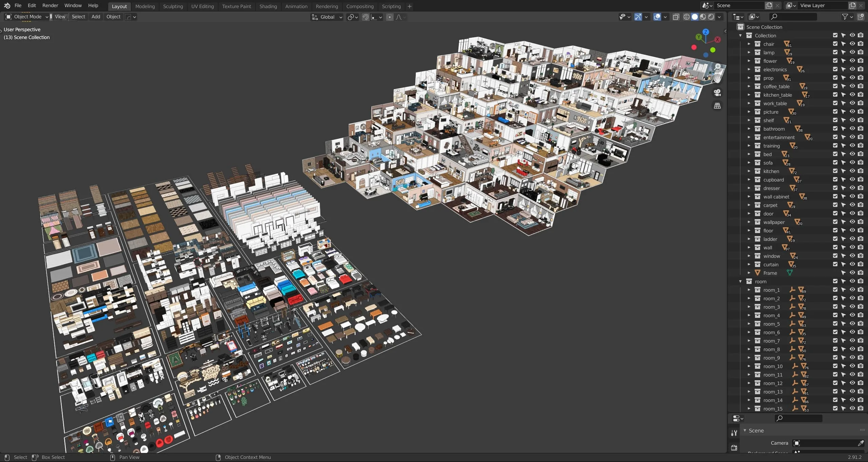Toggle viewport overlays icon
The height and width of the screenshot is (462, 868).
pyautogui.click(x=657, y=17)
